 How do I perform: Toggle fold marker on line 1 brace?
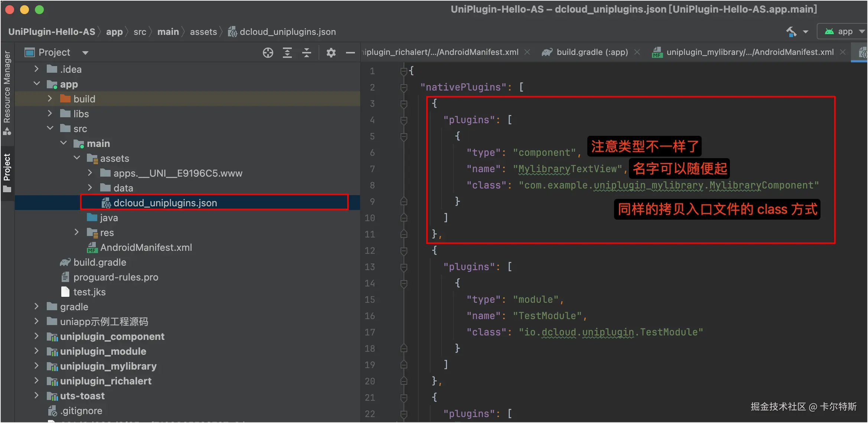[x=404, y=71]
